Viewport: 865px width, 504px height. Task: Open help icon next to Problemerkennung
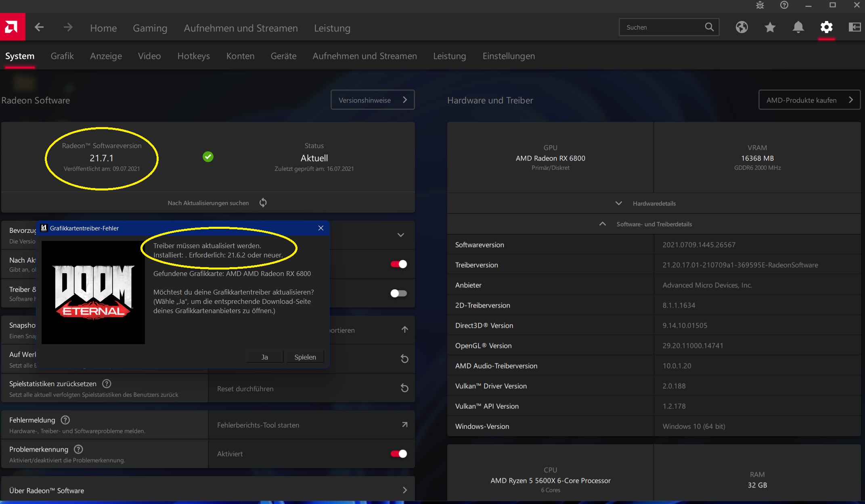(x=79, y=449)
